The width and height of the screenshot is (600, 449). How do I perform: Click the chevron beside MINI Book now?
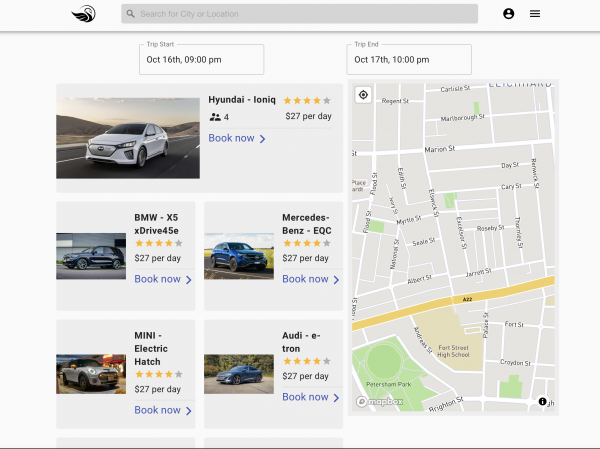coord(188,411)
